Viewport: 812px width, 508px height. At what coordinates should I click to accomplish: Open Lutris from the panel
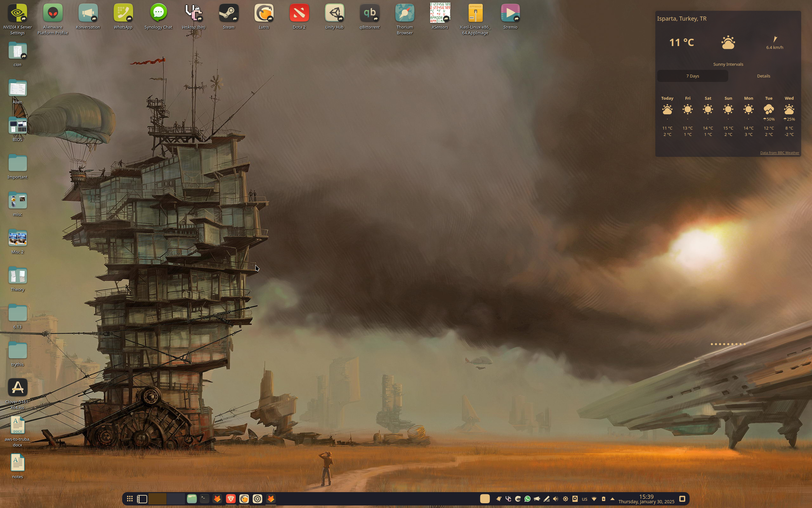(x=244, y=499)
